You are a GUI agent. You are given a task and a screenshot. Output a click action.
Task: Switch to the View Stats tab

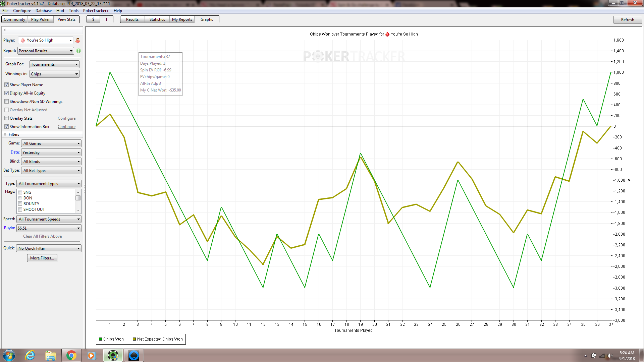[66, 19]
